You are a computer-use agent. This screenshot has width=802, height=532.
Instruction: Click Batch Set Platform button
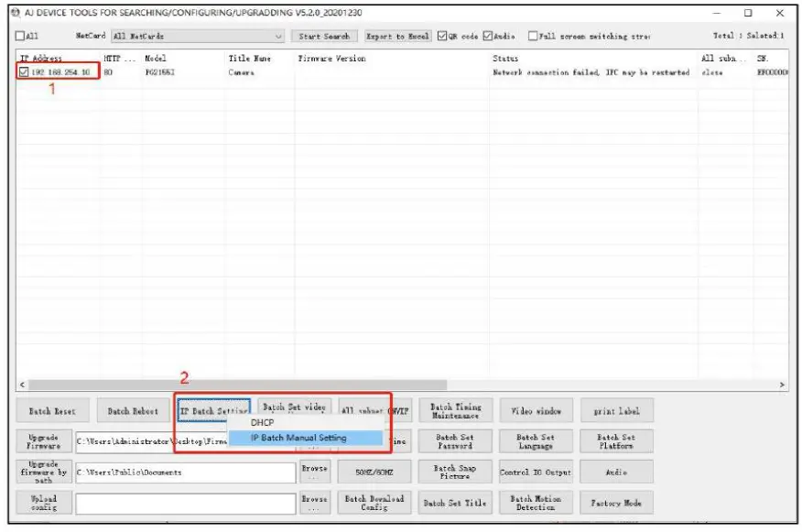(616, 441)
